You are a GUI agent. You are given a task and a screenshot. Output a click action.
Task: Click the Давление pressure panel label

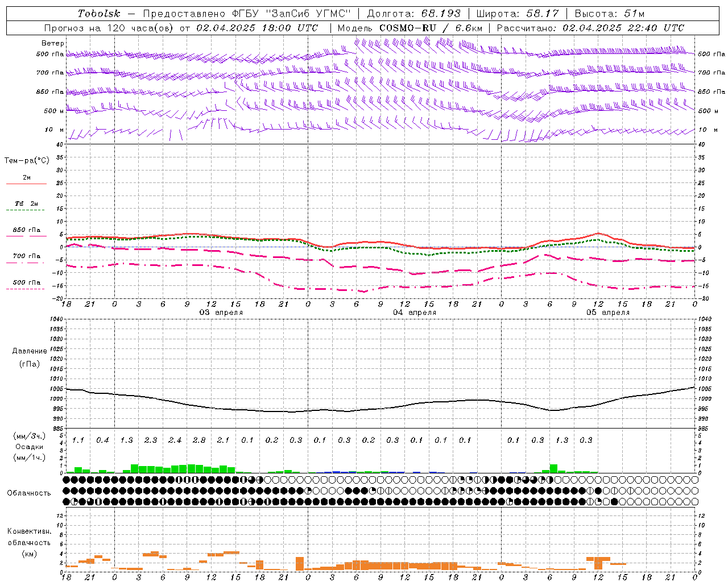click(x=30, y=351)
